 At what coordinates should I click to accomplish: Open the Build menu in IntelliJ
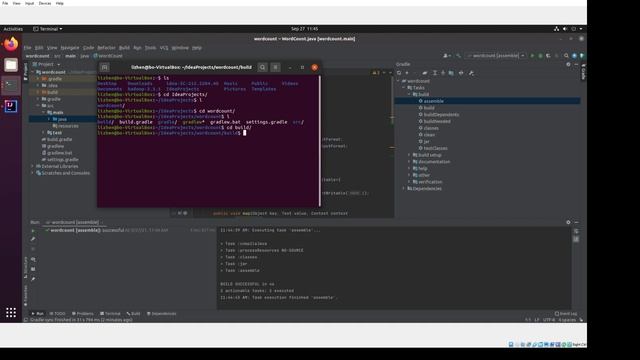point(124,48)
